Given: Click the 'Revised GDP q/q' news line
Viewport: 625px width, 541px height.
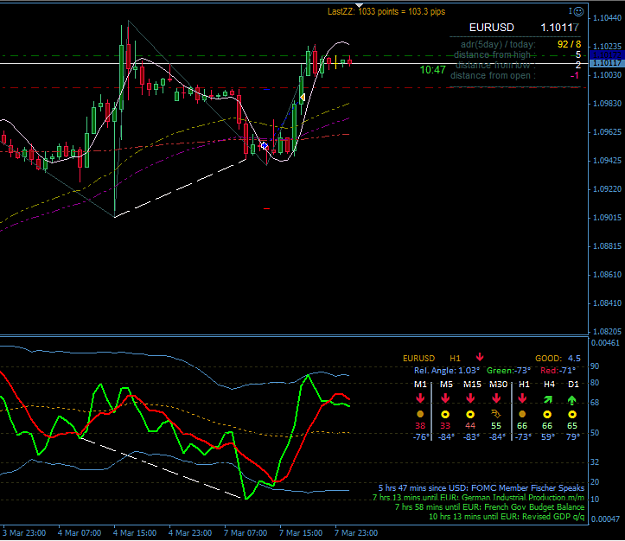Looking at the screenshot, I should [506, 517].
